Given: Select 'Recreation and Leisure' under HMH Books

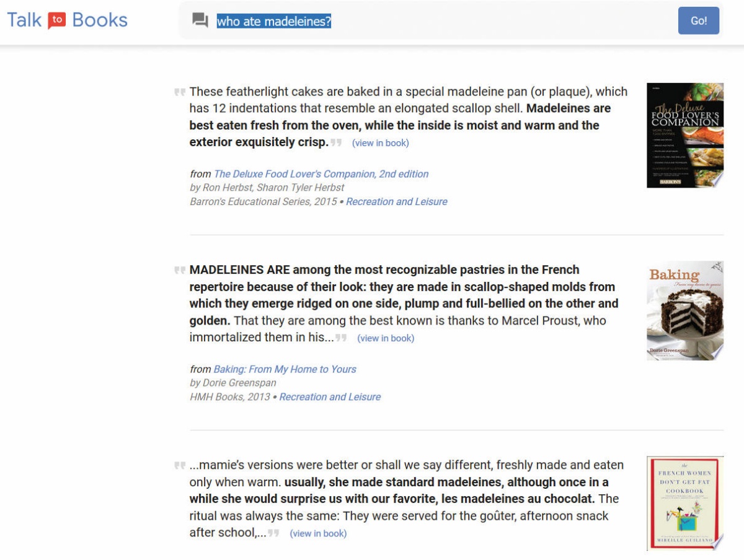Looking at the screenshot, I should coord(330,397).
